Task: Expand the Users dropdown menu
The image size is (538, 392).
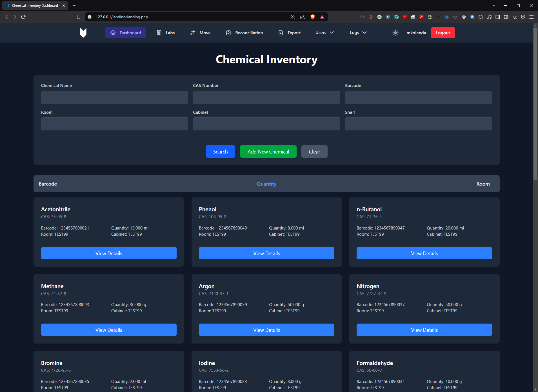Action: pos(324,33)
